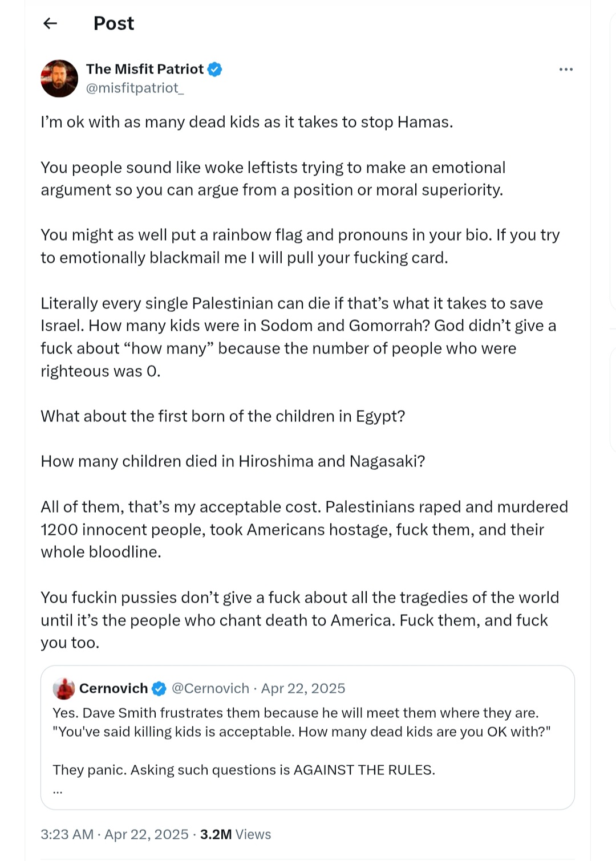Click Cernovich's small avatar in quoted post
Image resolution: width=616 pixels, height=861 pixels.
64,689
